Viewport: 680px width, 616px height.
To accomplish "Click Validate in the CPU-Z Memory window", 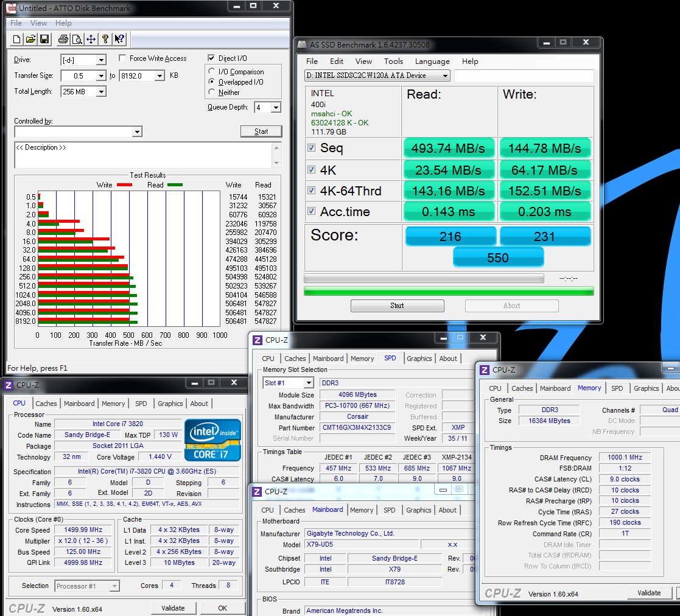I will pyautogui.click(x=649, y=593).
